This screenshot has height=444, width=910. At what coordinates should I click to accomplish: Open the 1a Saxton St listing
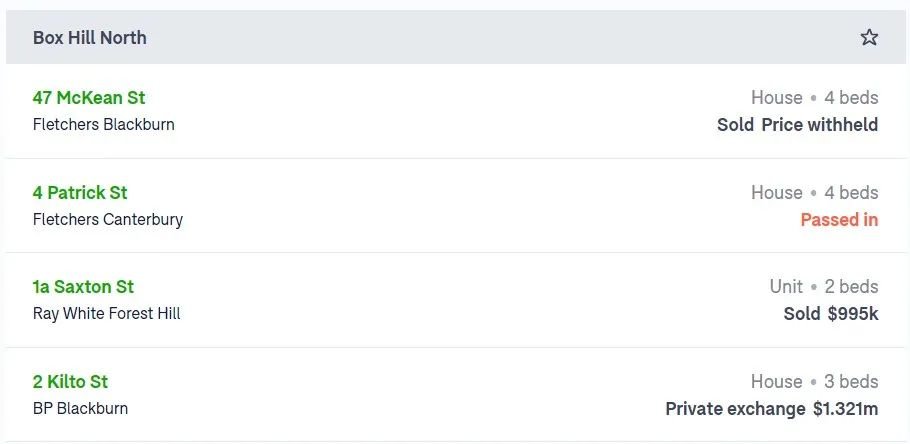tap(83, 287)
